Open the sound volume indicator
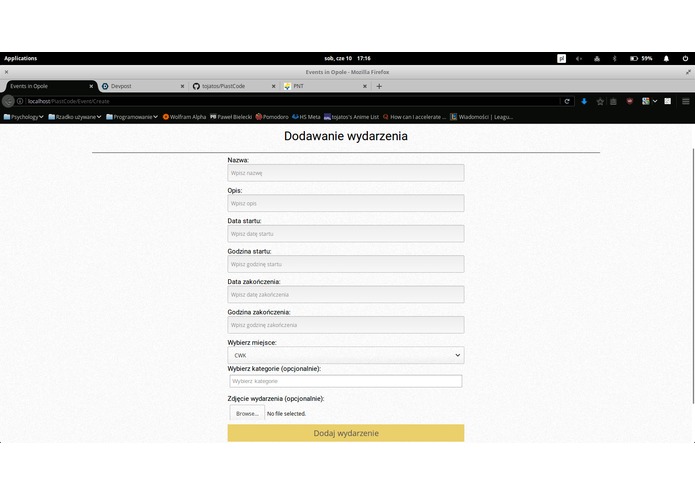The width and height of the screenshot is (695, 494). click(x=579, y=58)
